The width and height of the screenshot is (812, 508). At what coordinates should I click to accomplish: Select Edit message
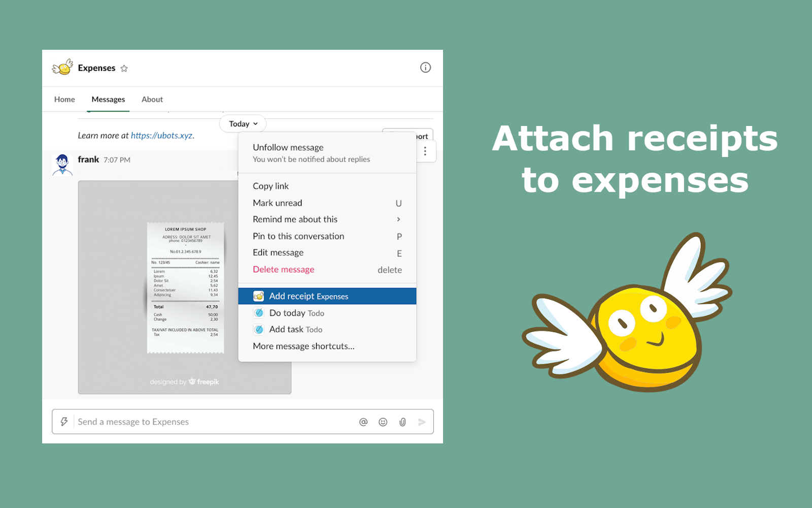pyautogui.click(x=327, y=253)
